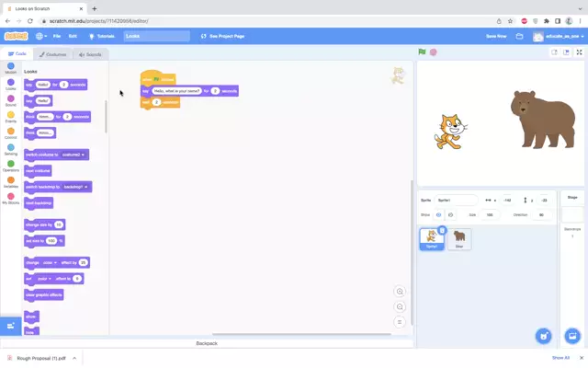Zoom in the workspace
The height and width of the screenshot is (368, 588).
pos(400,292)
